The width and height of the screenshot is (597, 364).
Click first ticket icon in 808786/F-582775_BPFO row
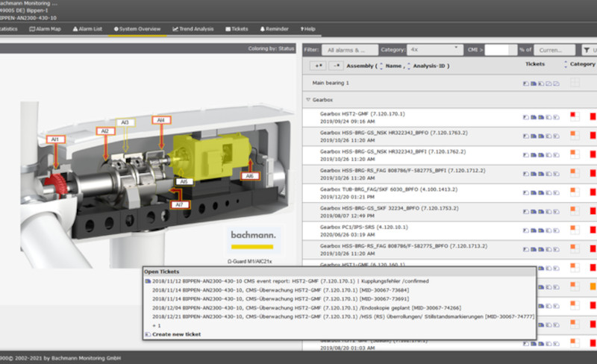(x=526, y=249)
